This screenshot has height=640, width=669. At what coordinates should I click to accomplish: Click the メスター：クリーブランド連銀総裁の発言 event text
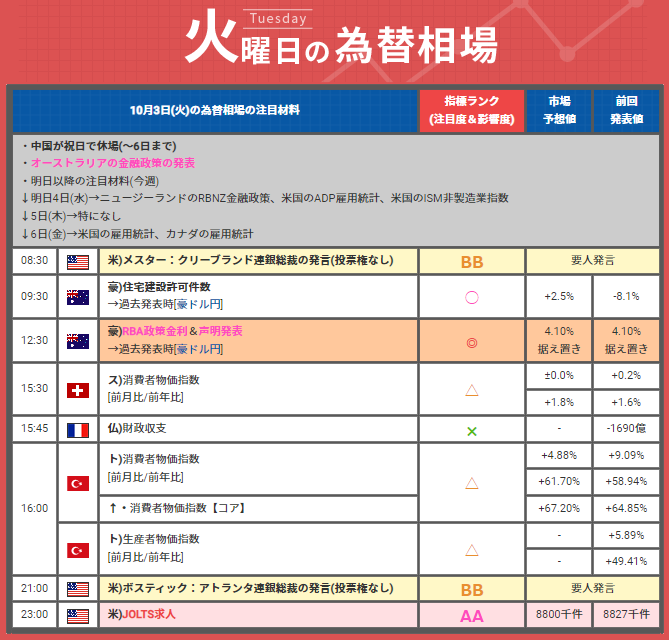[250, 260]
